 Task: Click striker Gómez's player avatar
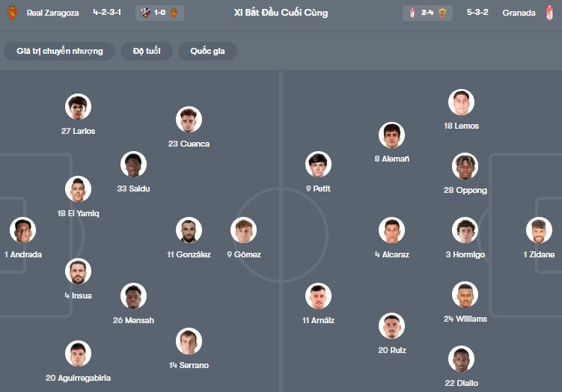tap(243, 230)
